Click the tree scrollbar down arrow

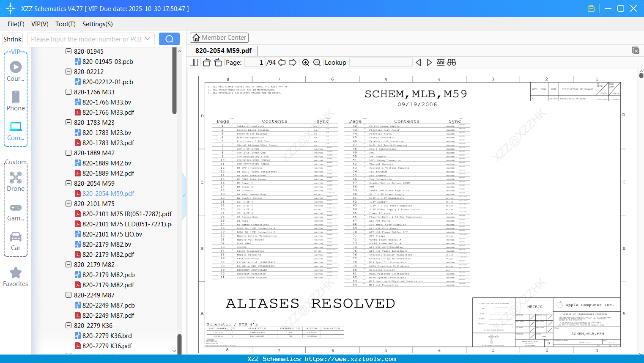coord(174,351)
